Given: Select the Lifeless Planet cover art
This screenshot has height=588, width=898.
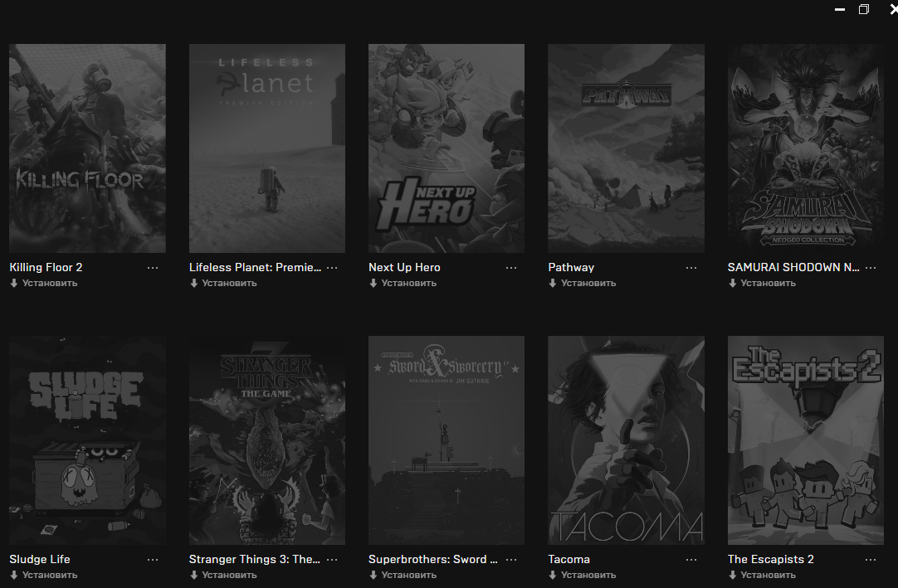Looking at the screenshot, I should (x=267, y=148).
